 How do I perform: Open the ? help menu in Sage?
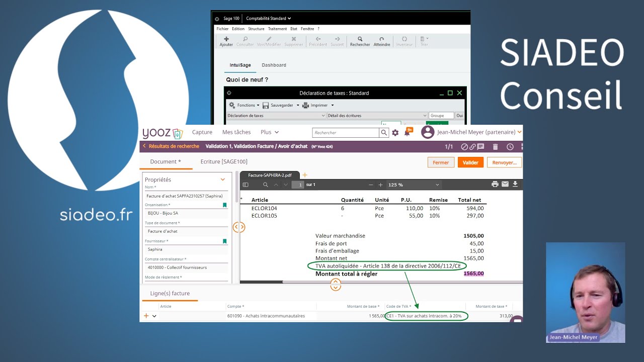318,29
